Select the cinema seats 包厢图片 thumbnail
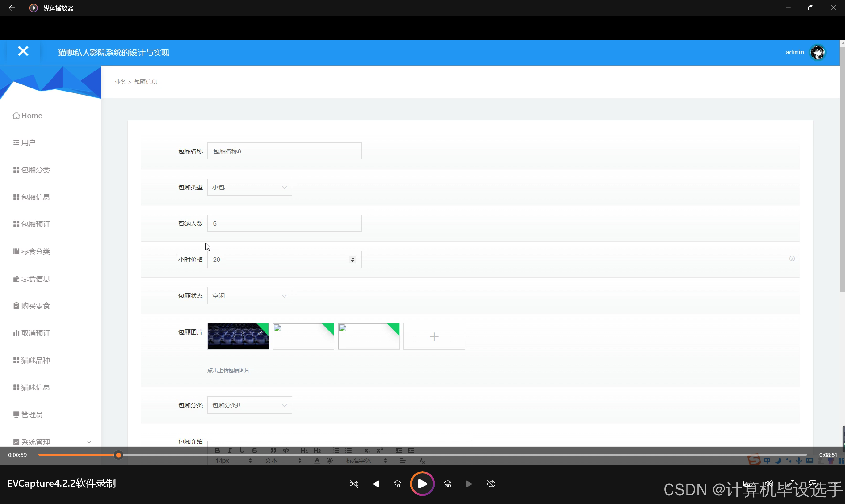Image resolution: width=845 pixels, height=504 pixels. (238, 337)
